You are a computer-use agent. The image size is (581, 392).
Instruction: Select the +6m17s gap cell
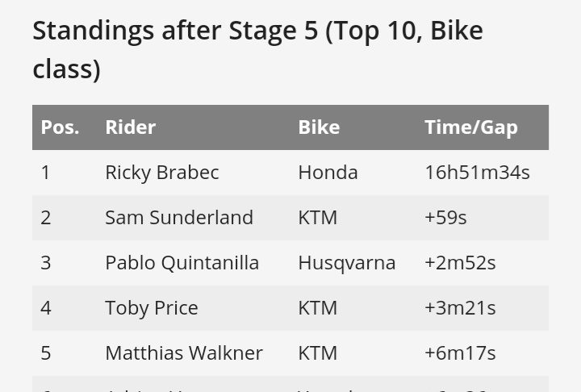pyautogui.click(x=460, y=353)
